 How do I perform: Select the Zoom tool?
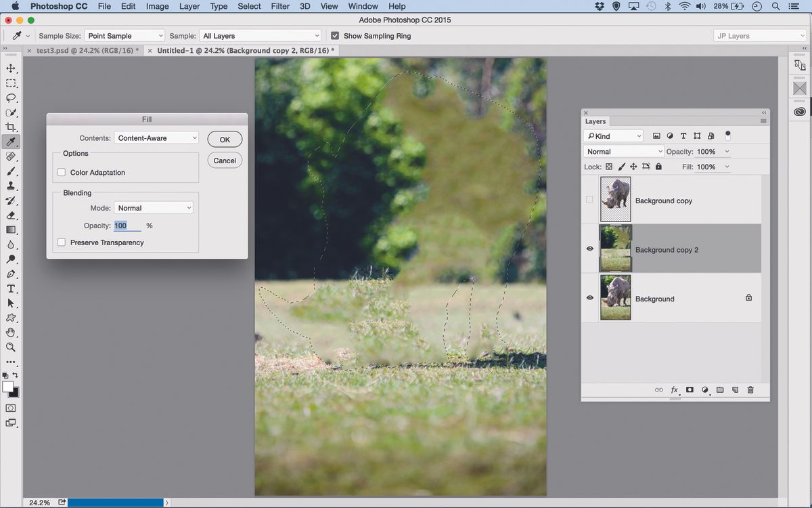point(10,347)
